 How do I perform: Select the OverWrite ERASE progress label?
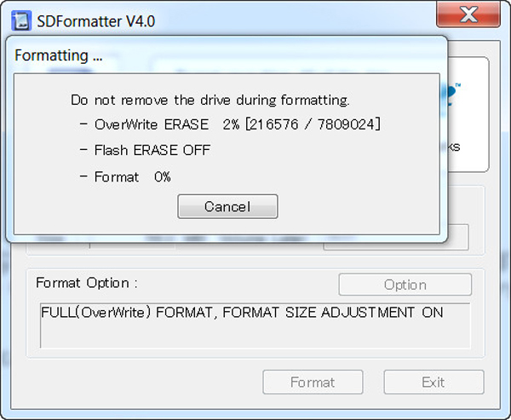[x=151, y=124]
